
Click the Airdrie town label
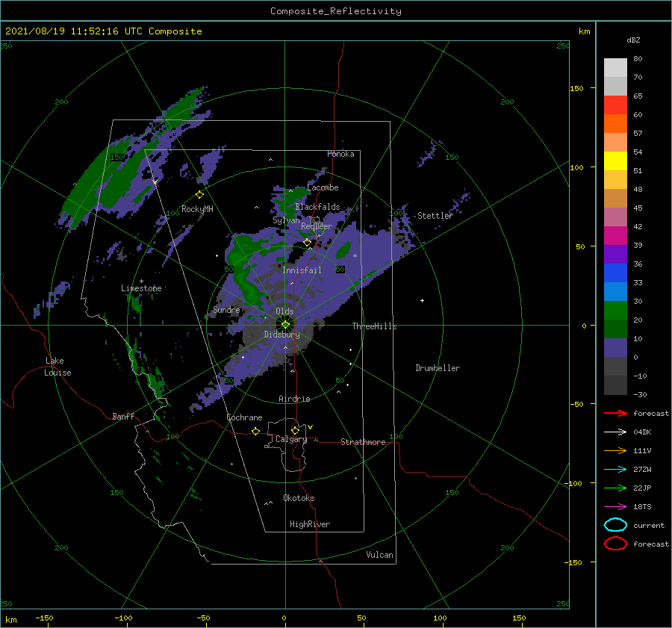pos(294,399)
